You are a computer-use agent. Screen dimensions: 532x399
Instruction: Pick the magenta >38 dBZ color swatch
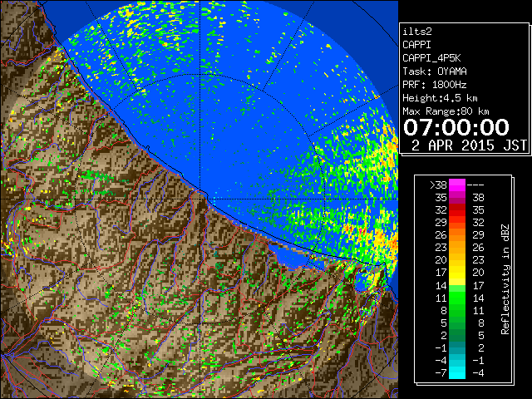[457, 185]
